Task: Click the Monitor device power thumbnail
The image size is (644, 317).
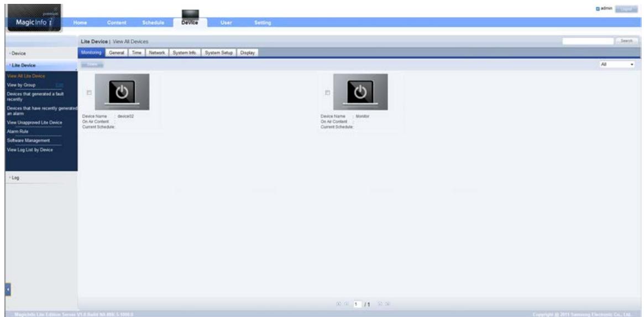Action: pyautogui.click(x=360, y=92)
